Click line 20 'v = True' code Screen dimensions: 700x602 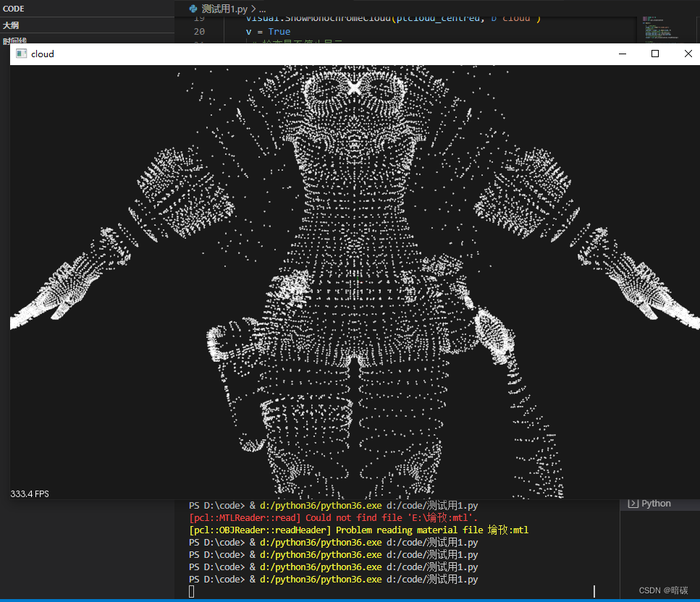[268, 32]
